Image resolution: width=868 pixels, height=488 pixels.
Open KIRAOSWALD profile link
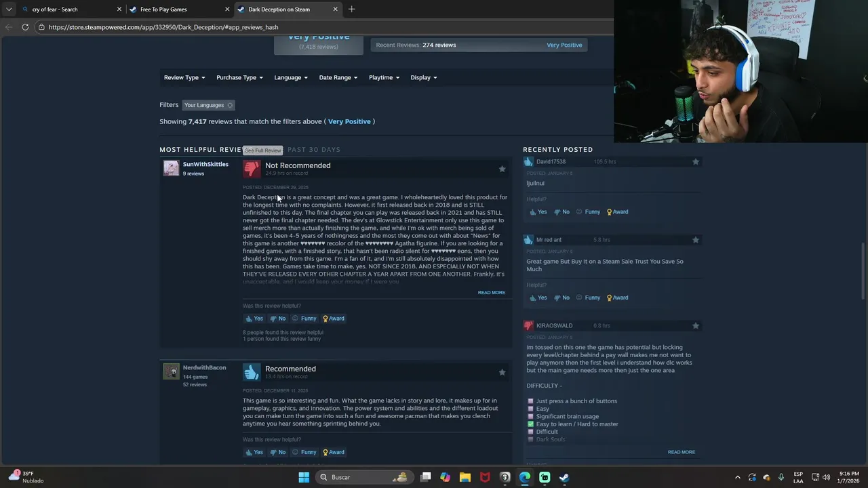coord(554,325)
